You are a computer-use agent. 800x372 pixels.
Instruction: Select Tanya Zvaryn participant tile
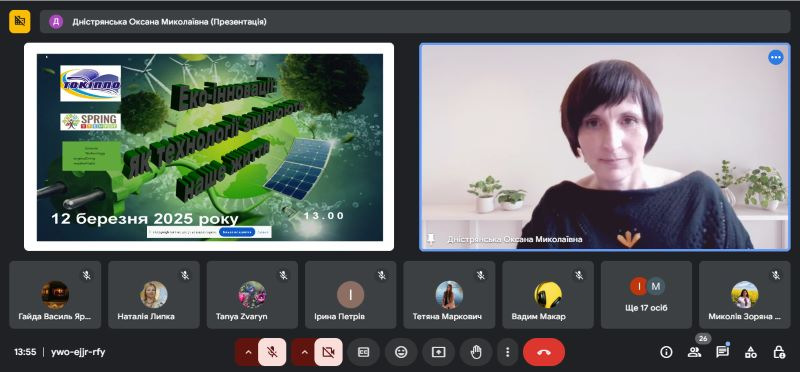[x=252, y=295]
